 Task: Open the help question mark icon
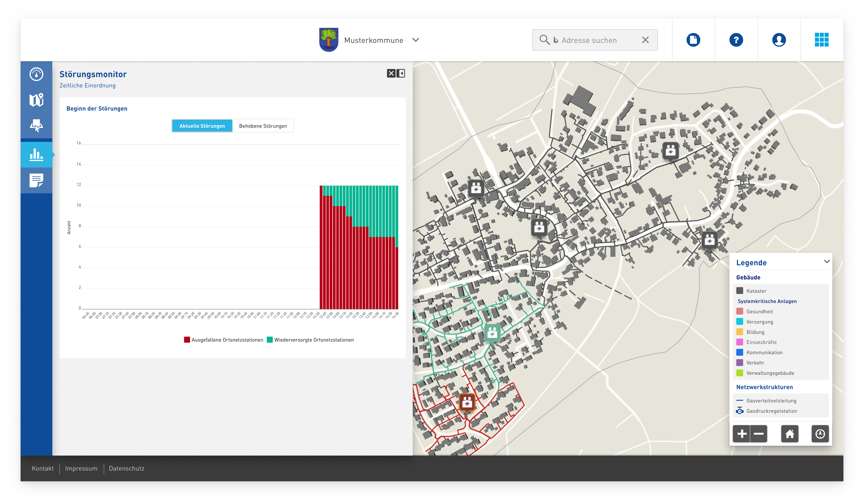pyautogui.click(x=736, y=40)
